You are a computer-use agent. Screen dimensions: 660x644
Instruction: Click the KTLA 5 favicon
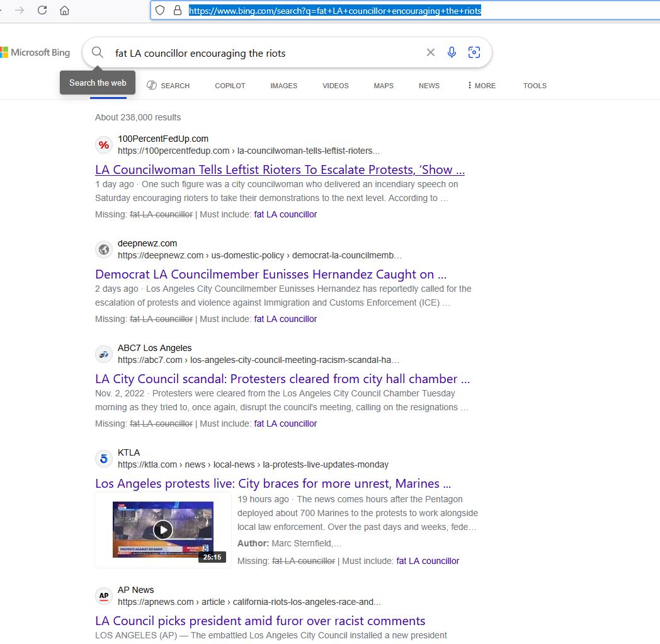103,459
